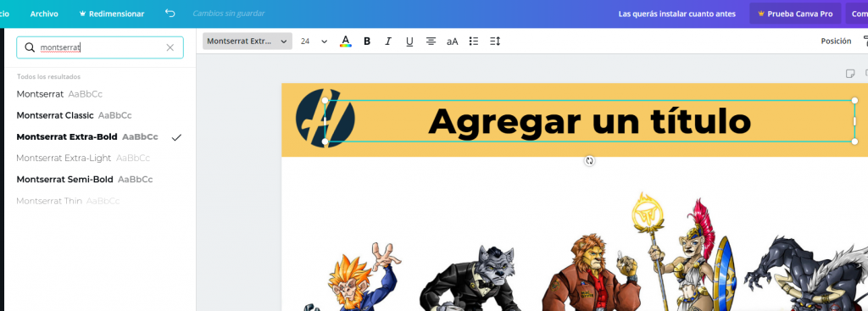Viewport: 868px width, 311px height.
Task: Change text alignment
Action: coord(431,41)
